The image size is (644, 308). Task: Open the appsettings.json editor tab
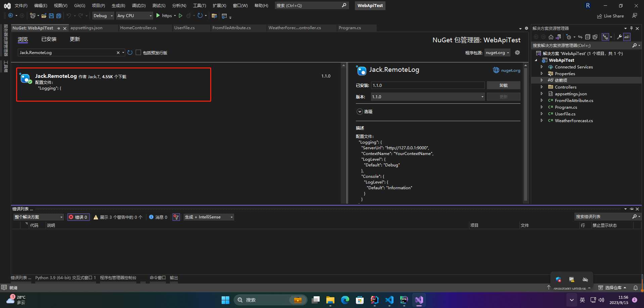tap(86, 28)
